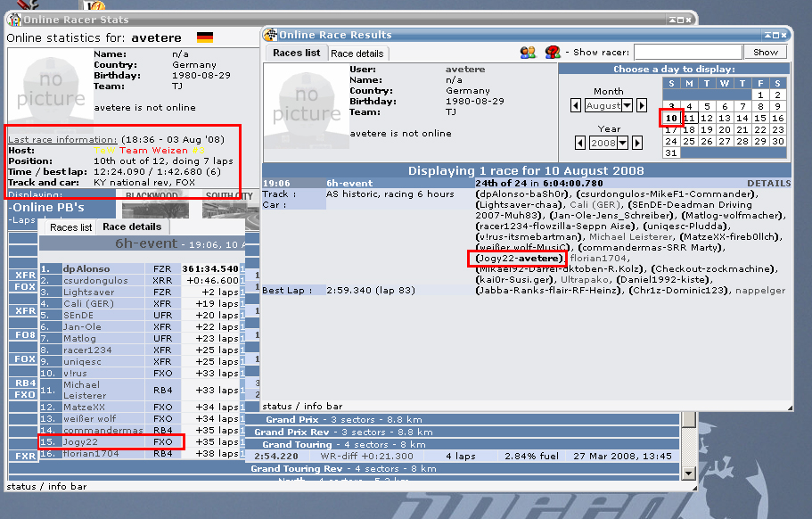812x519 pixels.
Task: Go to next month with the right arrow
Action: tap(642, 105)
